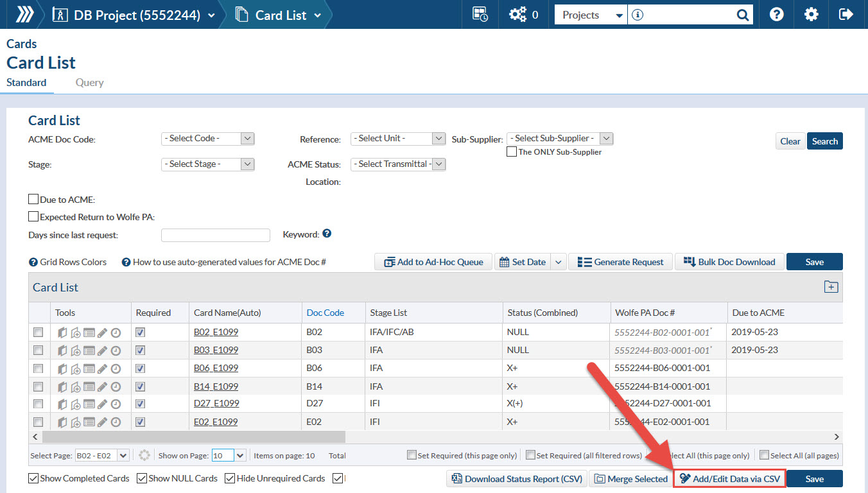868x493 pixels.
Task: Open the Stage Select Stage dropdown
Action: (x=208, y=164)
